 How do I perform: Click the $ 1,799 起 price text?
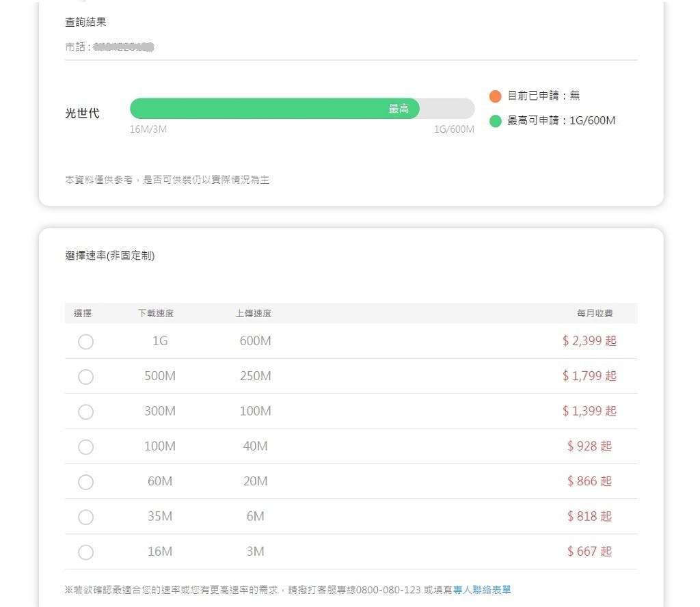click(x=589, y=376)
